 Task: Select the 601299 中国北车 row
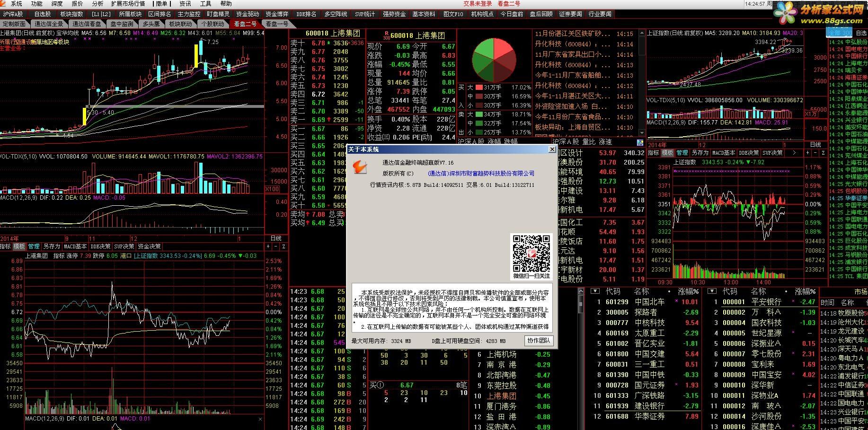tap(645, 302)
